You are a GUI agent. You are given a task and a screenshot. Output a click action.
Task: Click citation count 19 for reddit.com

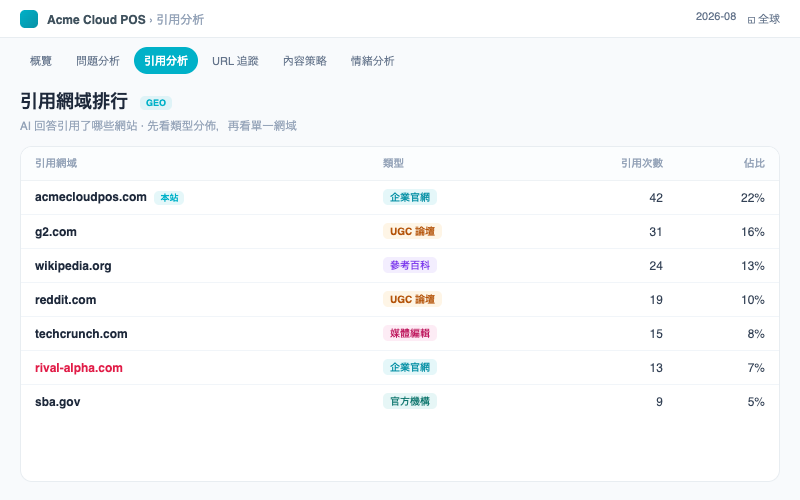point(656,300)
